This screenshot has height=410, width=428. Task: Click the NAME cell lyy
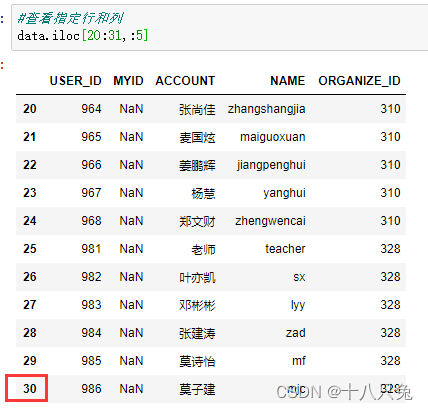[x=298, y=306]
